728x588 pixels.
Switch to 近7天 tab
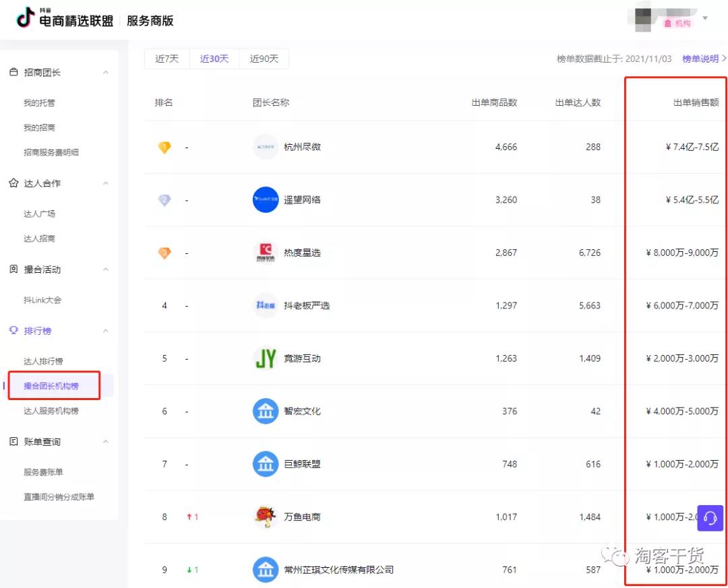pos(167,59)
